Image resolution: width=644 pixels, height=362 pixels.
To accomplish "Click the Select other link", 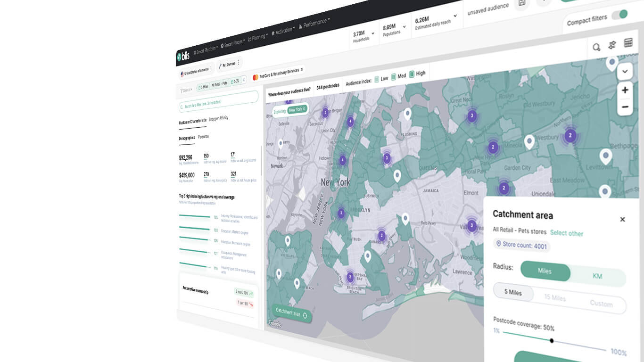I will click(567, 233).
